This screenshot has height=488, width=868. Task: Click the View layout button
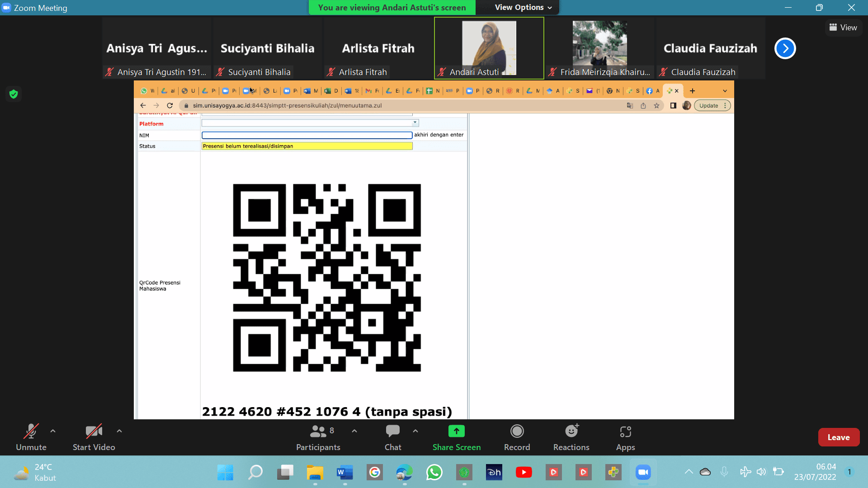[843, 28]
